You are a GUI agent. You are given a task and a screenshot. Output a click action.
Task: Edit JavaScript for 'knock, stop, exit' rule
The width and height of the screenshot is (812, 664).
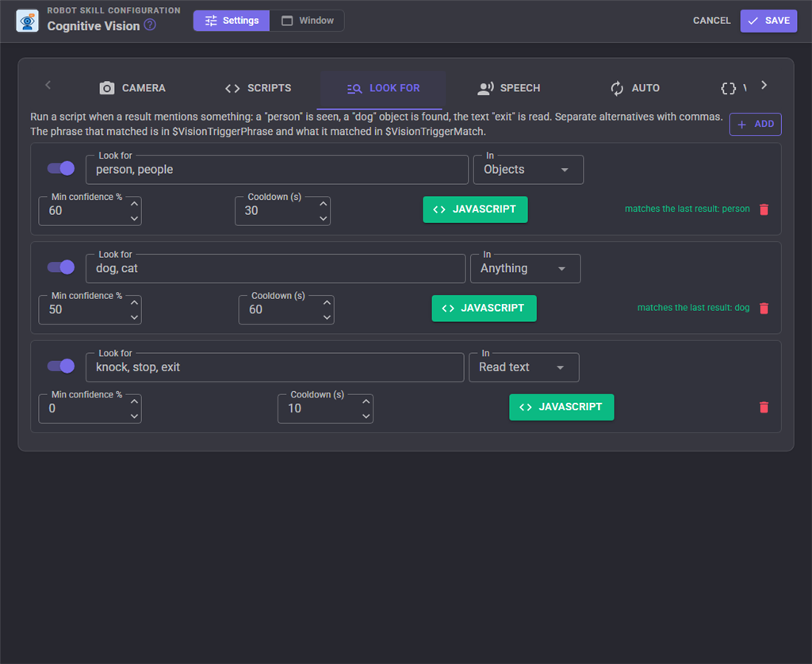[561, 407]
